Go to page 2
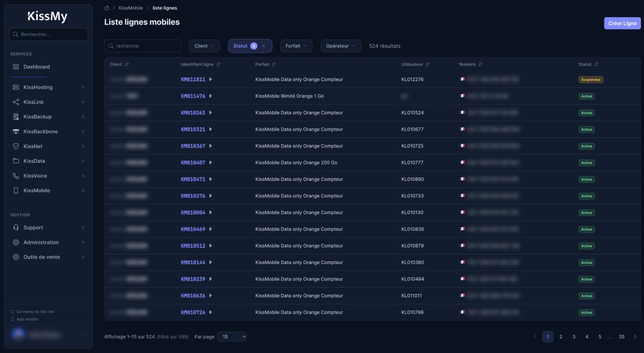Viewport: 644px width, 353px height. (x=561, y=337)
